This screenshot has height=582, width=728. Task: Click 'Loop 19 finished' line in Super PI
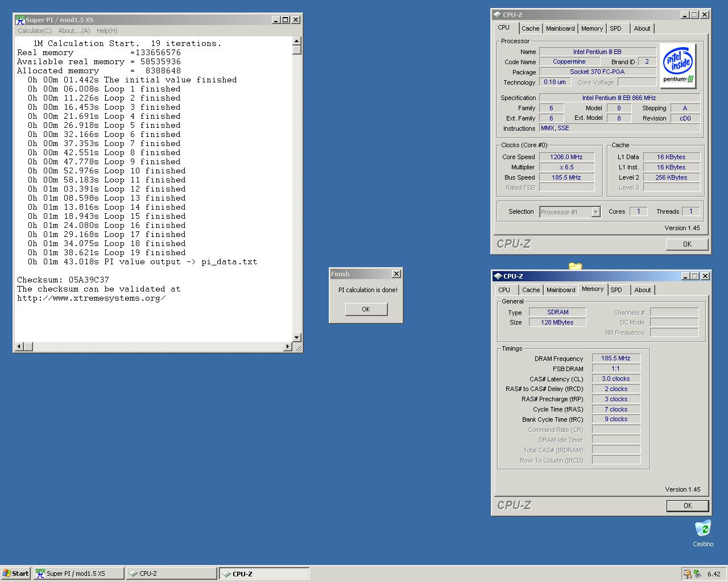coord(107,252)
